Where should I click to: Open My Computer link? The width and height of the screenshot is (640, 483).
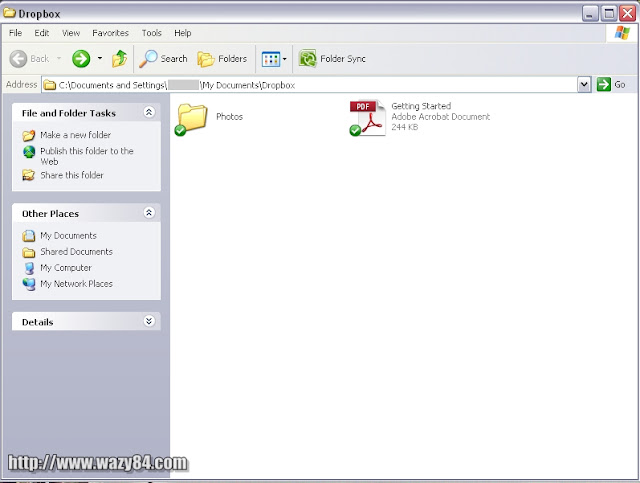tap(66, 268)
